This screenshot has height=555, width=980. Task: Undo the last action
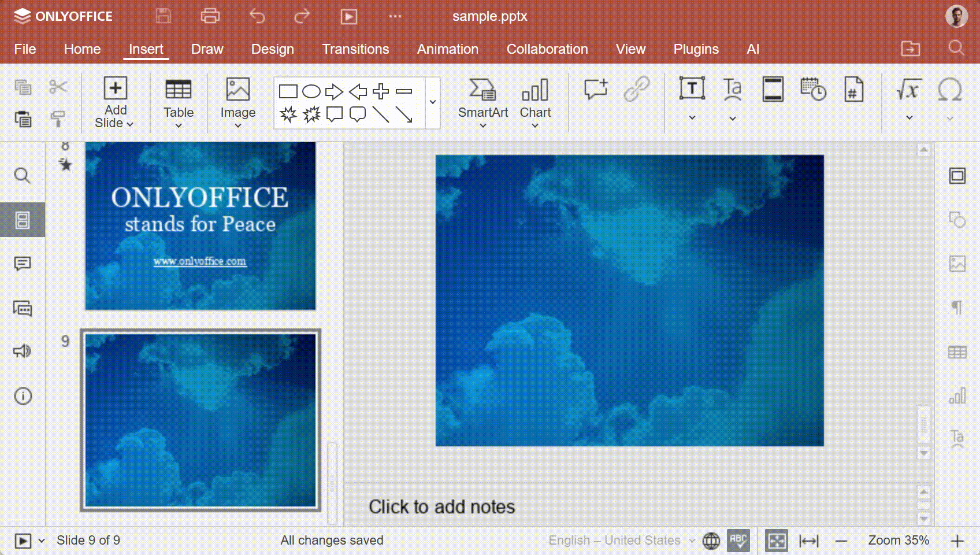257,16
